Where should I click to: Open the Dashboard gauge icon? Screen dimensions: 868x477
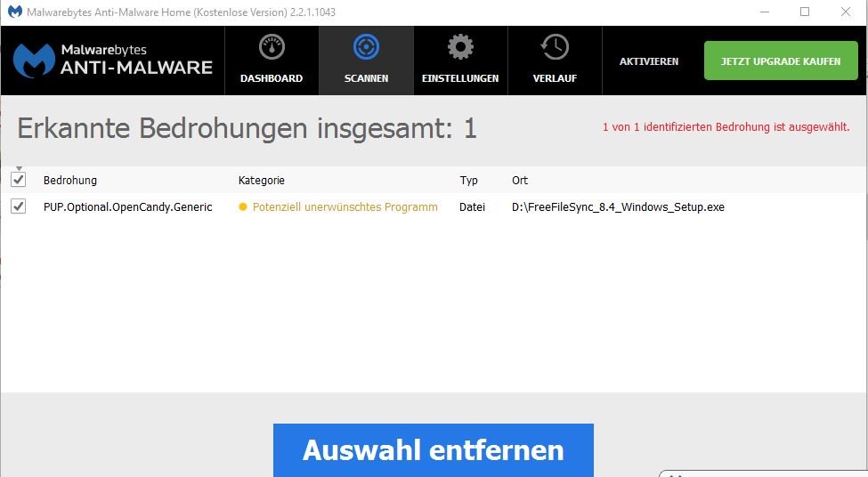click(272, 47)
